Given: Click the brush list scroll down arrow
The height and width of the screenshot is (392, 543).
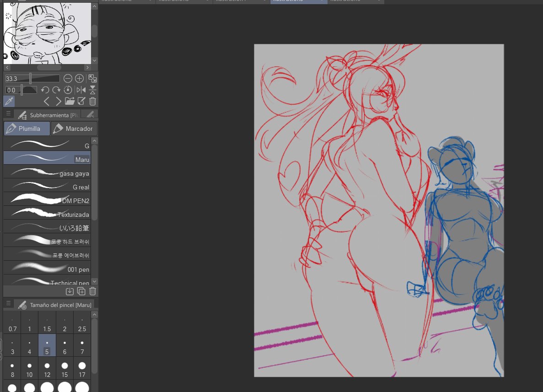Looking at the screenshot, I should pyautogui.click(x=95, y=281).
